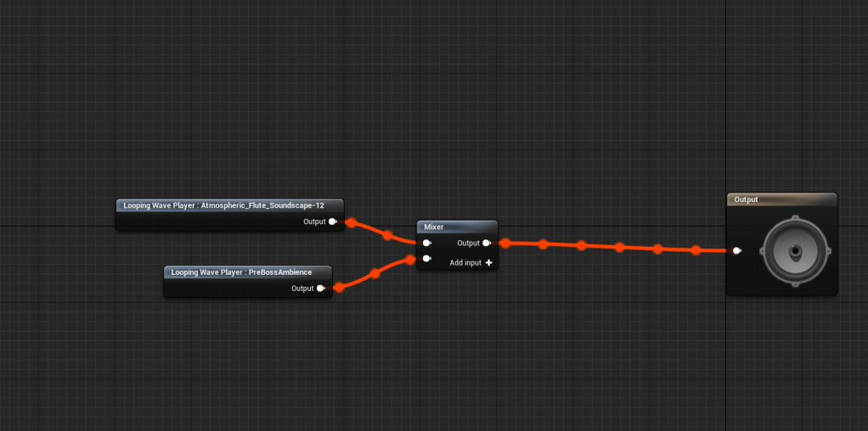Select the Output node's input pin

[x=737, y=250]
